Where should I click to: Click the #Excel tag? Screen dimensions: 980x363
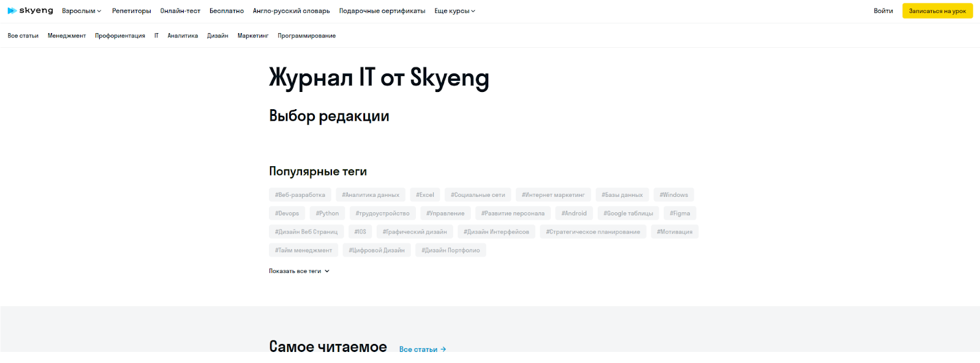425,195
